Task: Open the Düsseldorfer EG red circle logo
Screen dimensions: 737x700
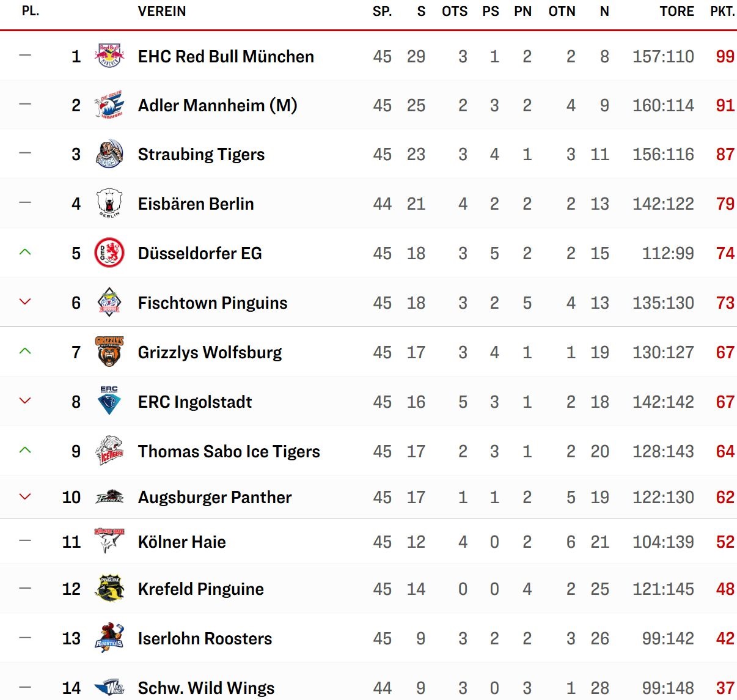Action: tap(110, 253)
